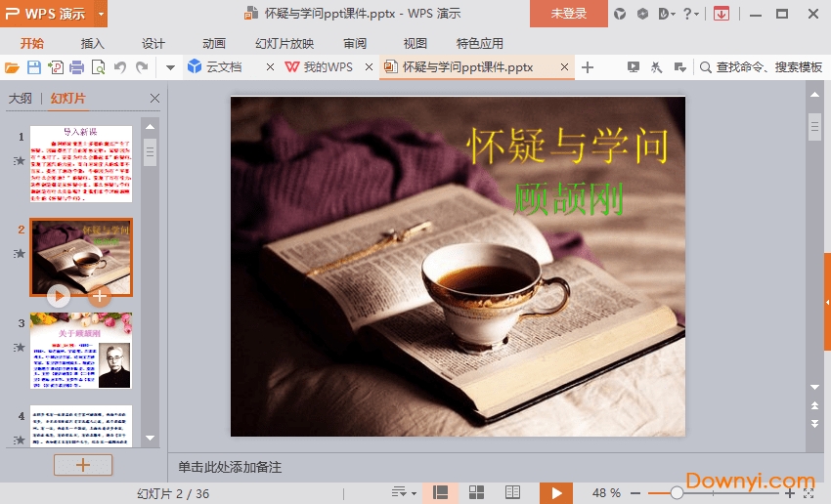Save the presentation with the floppy icon

coord(34,67)
